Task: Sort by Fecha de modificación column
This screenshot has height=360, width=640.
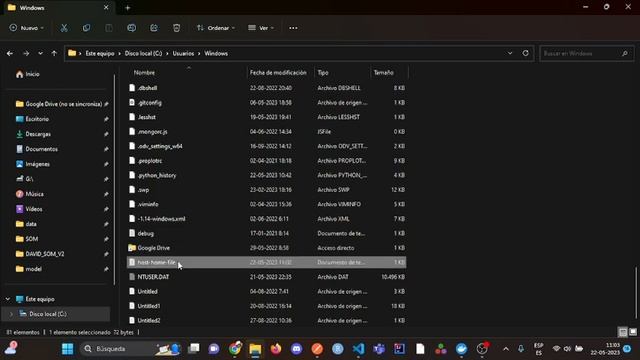Action: point(278,73)
